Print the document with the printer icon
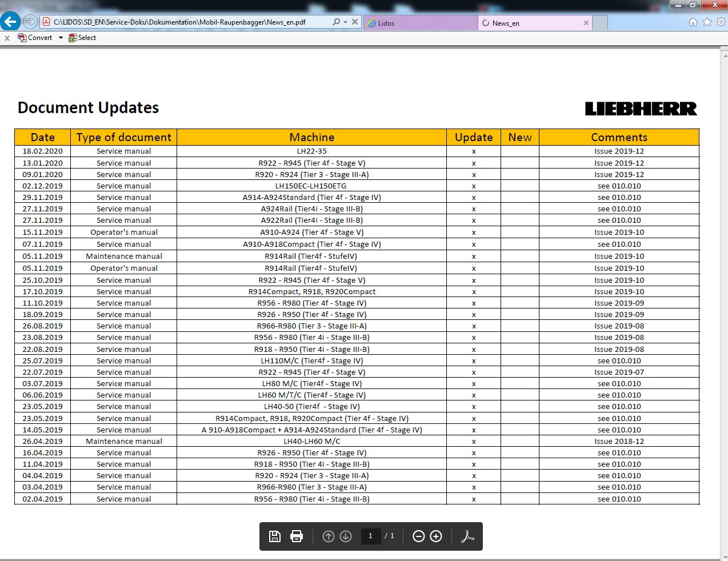 [297, 536]
